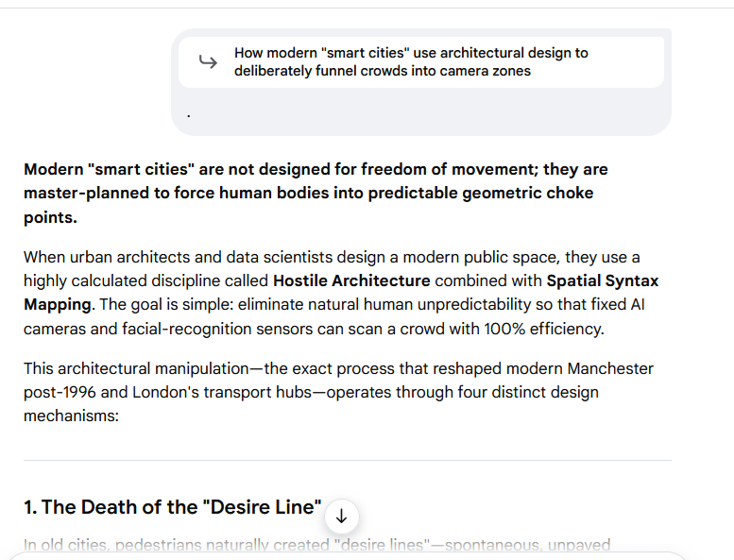Click the bold text 'Hostile Architecture'
Image resolution: width=734 pixels, height=560 pixels.
[351, 280]
